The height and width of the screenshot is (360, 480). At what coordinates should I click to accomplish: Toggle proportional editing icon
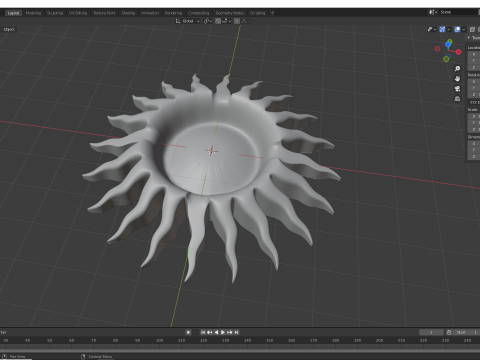tap(237, 21)
